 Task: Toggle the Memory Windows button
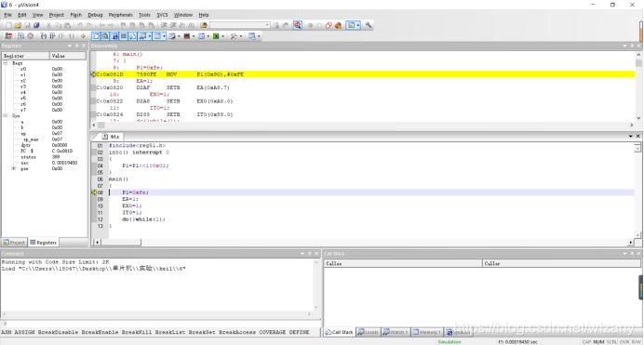pos(157,36)
